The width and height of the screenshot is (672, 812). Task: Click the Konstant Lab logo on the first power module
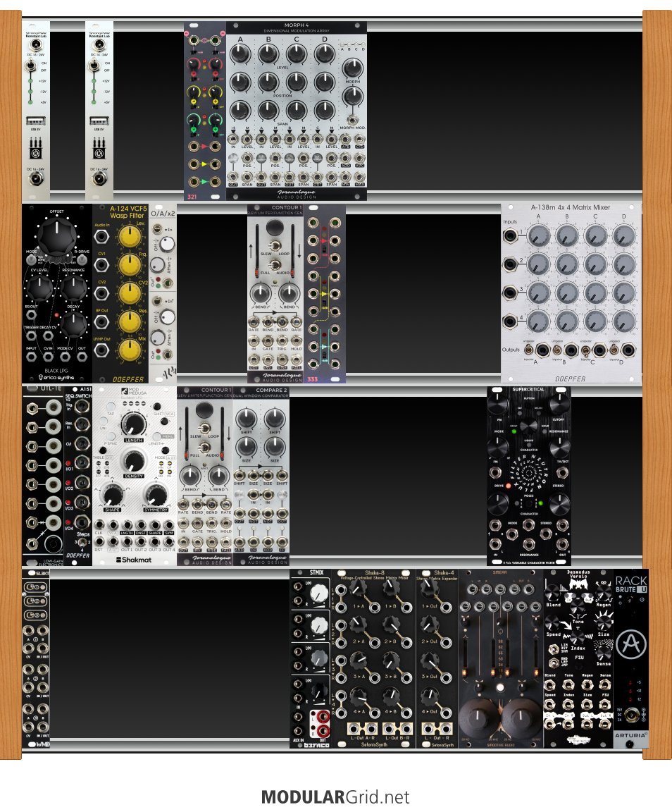(35, 149)
